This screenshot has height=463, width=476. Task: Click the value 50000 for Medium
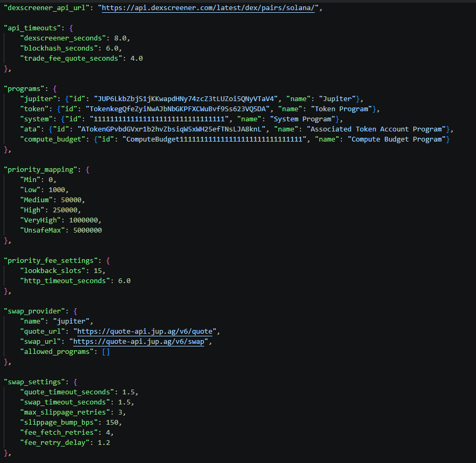point(71,200)
